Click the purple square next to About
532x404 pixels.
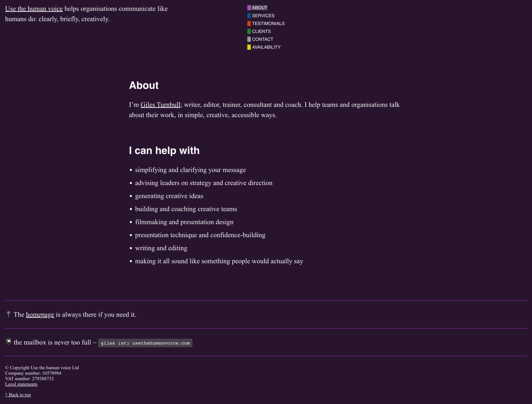249,8
